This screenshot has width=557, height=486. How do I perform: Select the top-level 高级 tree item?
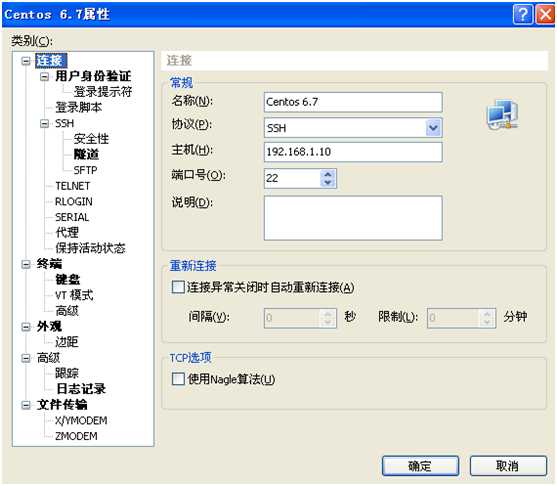click(x=48, y=358)
